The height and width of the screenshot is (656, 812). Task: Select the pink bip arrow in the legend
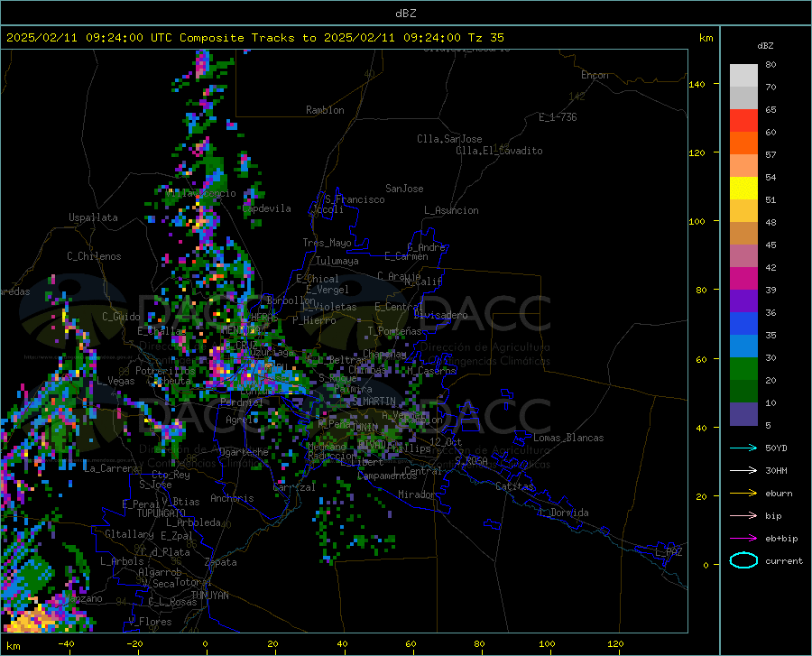click(x=743, y=516)
